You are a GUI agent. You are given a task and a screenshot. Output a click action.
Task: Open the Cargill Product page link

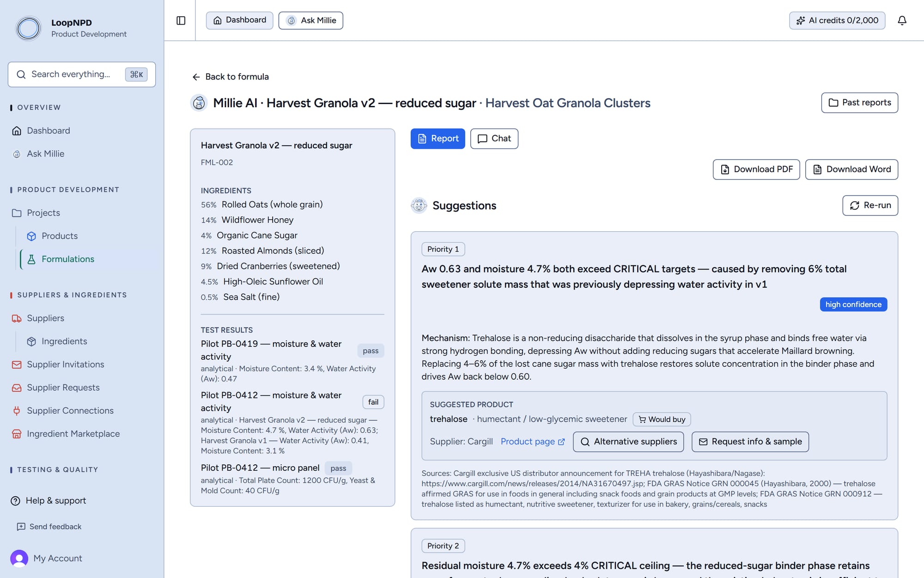[533, 442]
